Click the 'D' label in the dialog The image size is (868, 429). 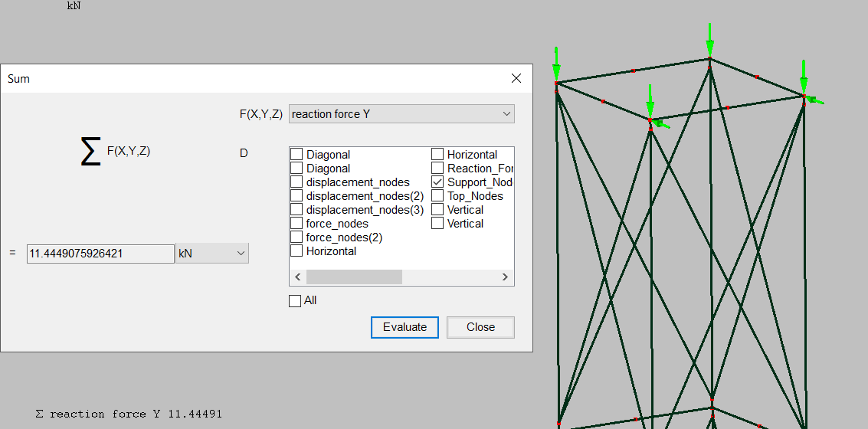click(x=244, y=153)
